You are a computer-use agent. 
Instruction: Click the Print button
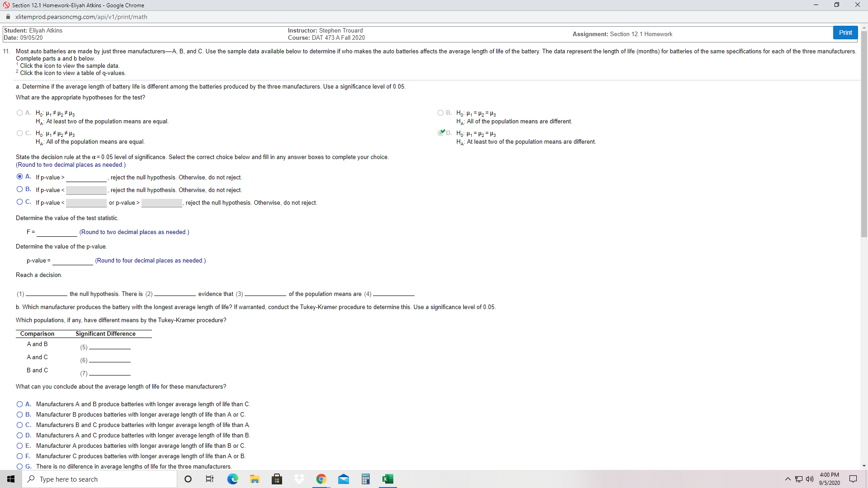[845, 33]
